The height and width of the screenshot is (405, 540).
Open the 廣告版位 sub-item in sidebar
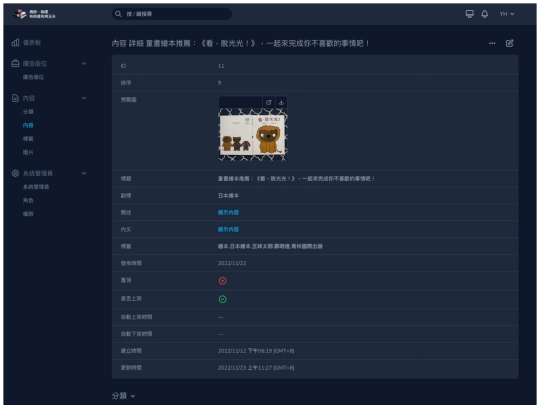pyautogui.click(x=33, y=77)
